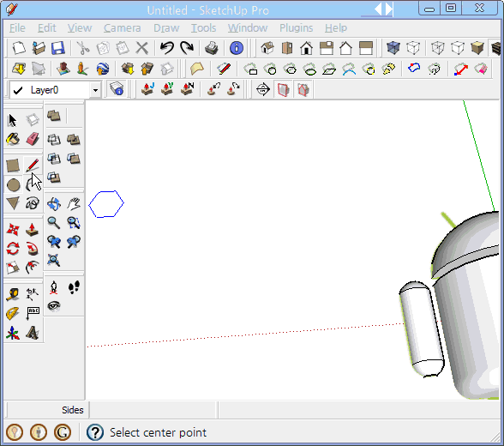Activate the Orbit camera tool

click(54, 204)
